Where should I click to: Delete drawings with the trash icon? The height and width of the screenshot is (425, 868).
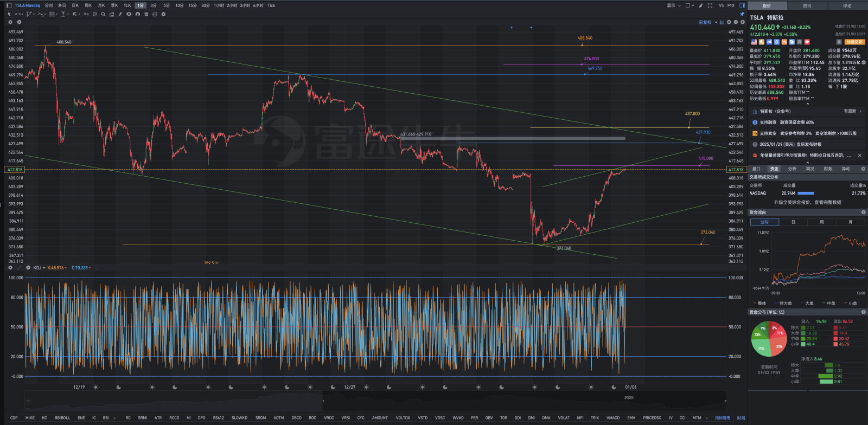(146, 14)
